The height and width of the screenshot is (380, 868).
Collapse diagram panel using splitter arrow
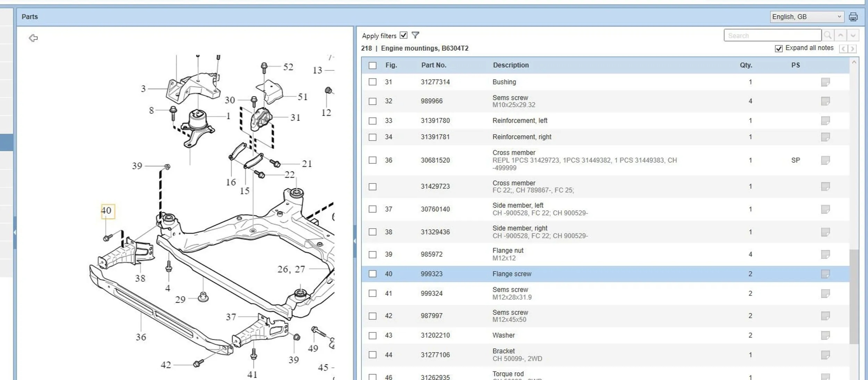(354, 241)
